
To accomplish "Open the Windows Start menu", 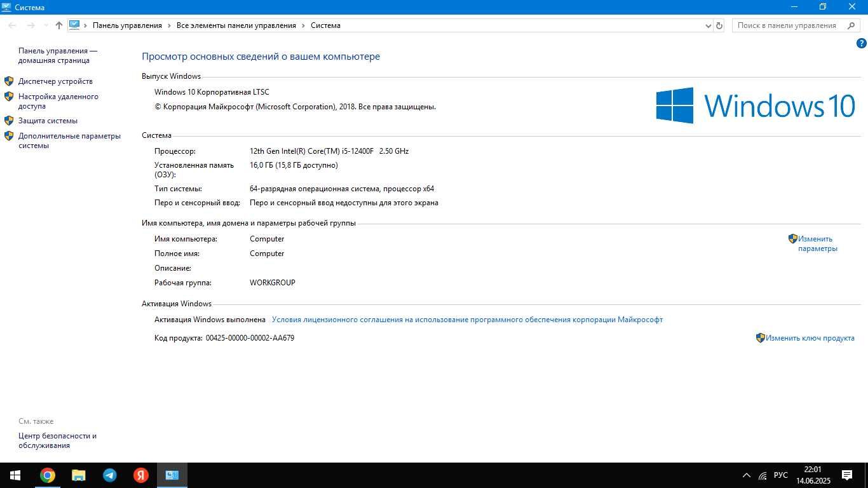I will pos(15,475).
